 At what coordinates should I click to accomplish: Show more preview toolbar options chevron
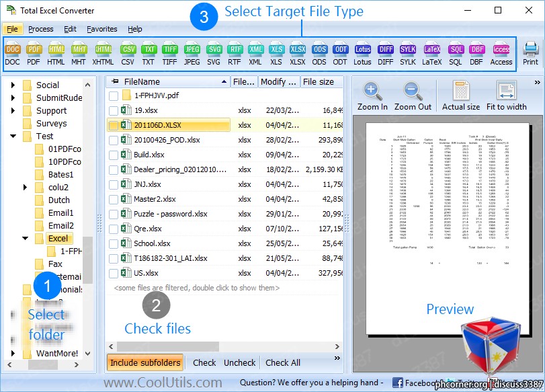pos(538,83)
